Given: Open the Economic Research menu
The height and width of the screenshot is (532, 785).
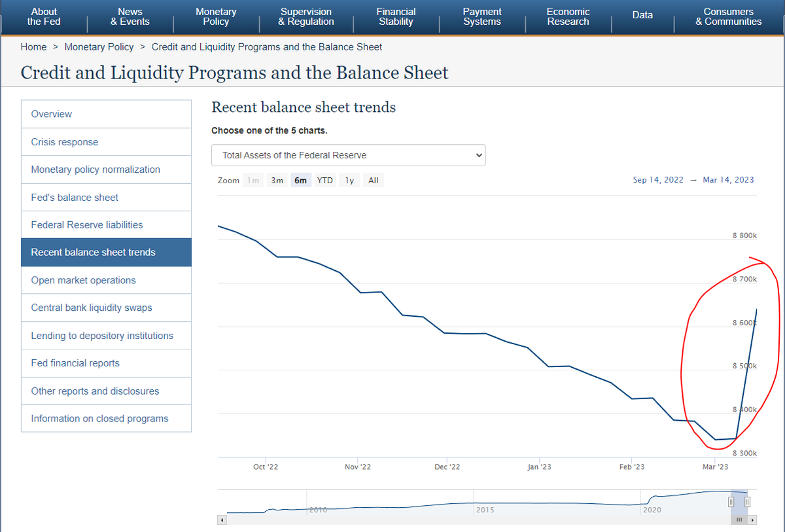Looking at the screenshot, I should [568, 17].
